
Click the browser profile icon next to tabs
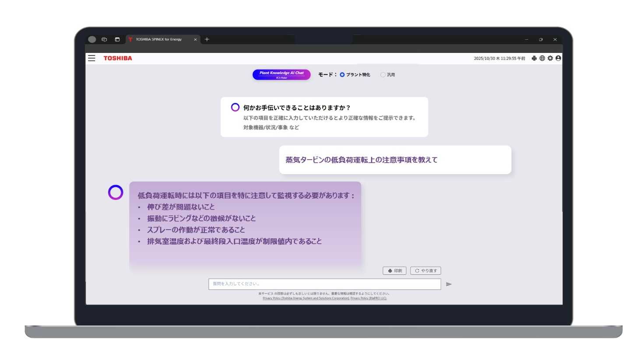(91, 39)
